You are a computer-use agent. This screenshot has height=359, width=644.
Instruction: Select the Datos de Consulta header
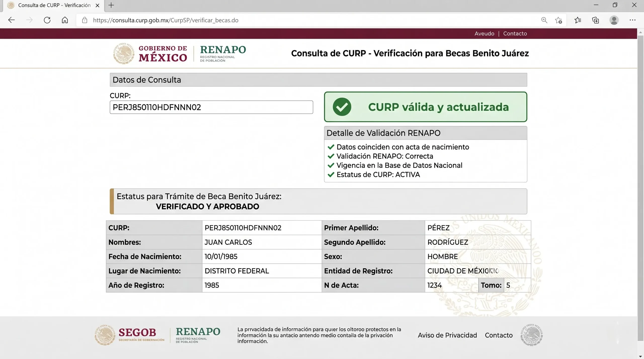(x=318, y=80)
